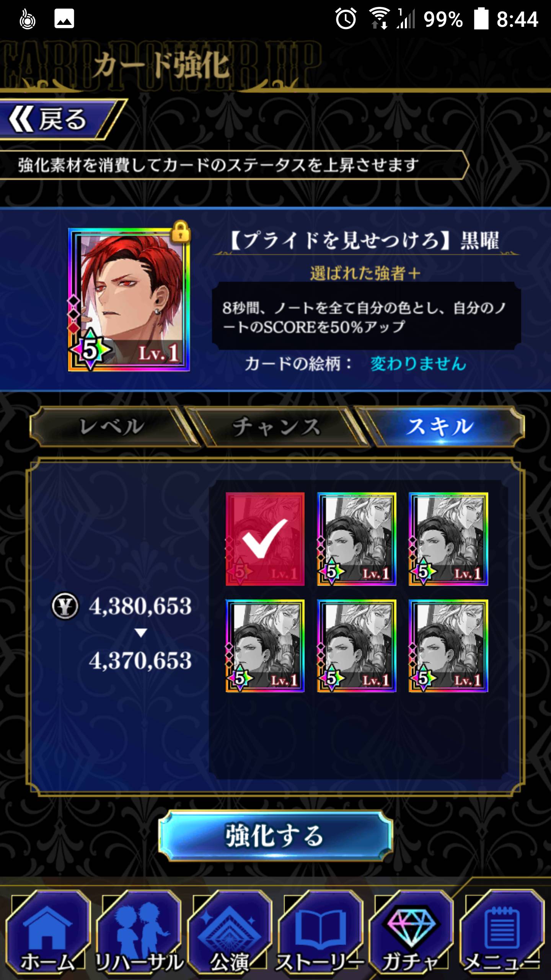
Task: Select the top-right grayscale material card
Action: (x=448, y=539)
